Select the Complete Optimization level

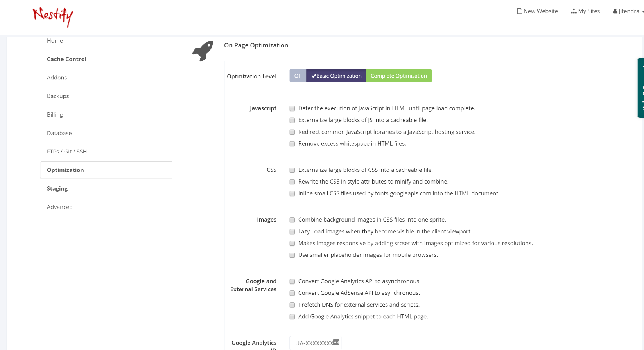tap(399, 76)
